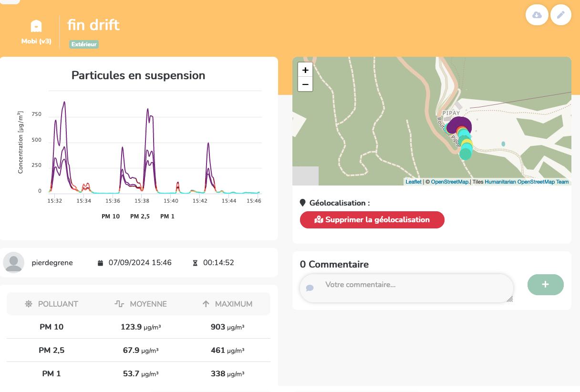
Task: Click the pierdegrene user avatar
Action: pos(14,262)
